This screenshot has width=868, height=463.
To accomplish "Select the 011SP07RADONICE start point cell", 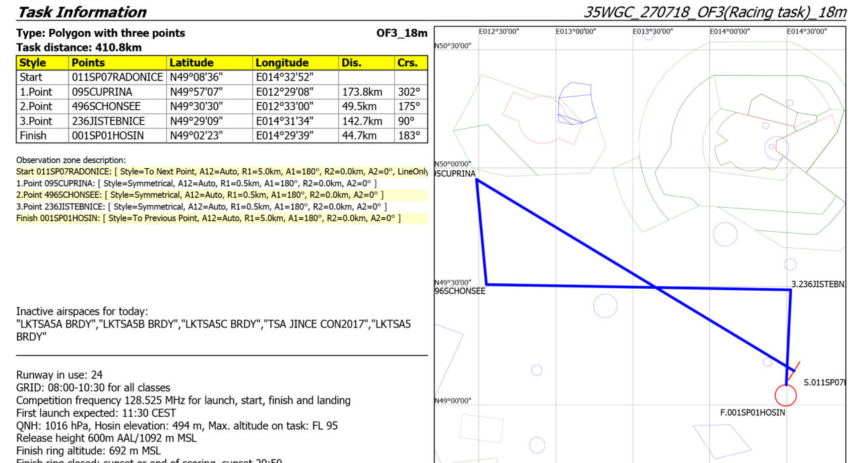I will click(x=117, y=77).
